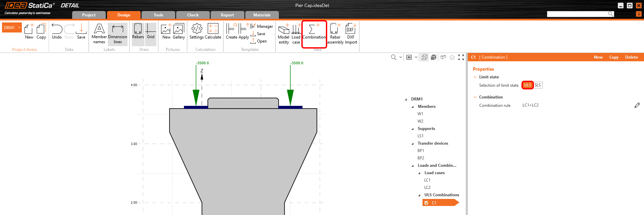Select the SLS limit state option
644x215 pixels.
point(538,85)
